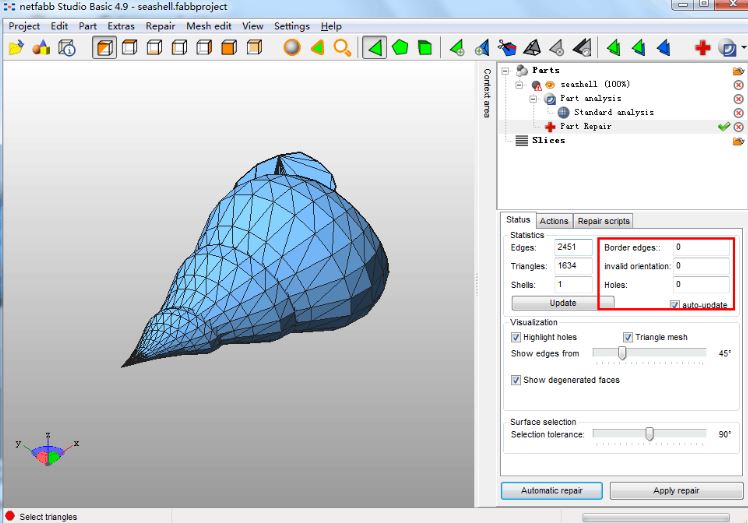Remove Standard analysis using its red X
The image size is (748, 523).
(738, 113)
